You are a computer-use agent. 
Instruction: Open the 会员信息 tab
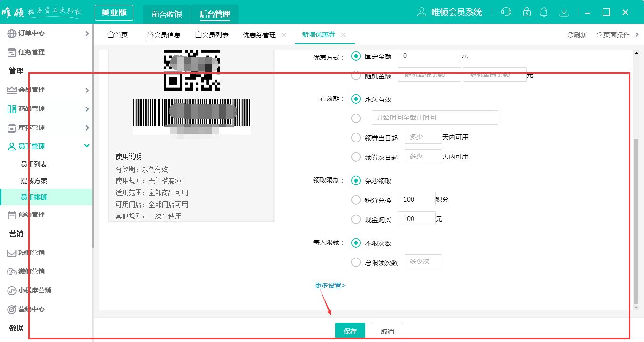pos(164,35)
